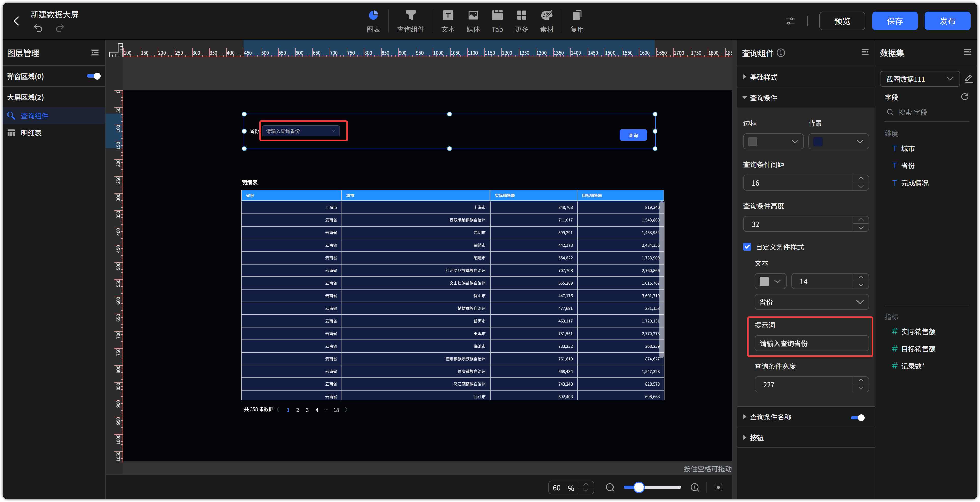980x502 pixels.
Task: Click the 发布 button
Action: click(x=947, y=21)
